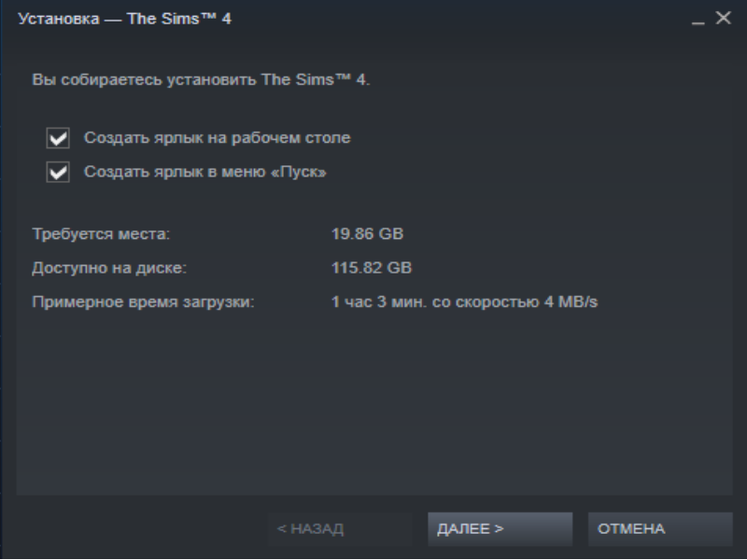
Task: Click the label 'Создать ярлык на рабочем столе'
Action: (218, 137)
